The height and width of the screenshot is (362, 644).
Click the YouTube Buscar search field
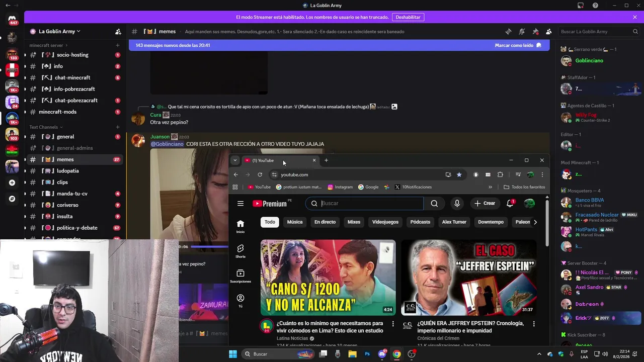coord(364,204)
